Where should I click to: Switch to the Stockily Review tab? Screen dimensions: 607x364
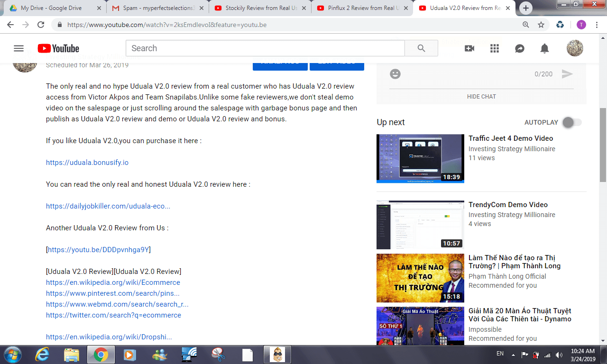pyautogui.click(x=260, y=8)
